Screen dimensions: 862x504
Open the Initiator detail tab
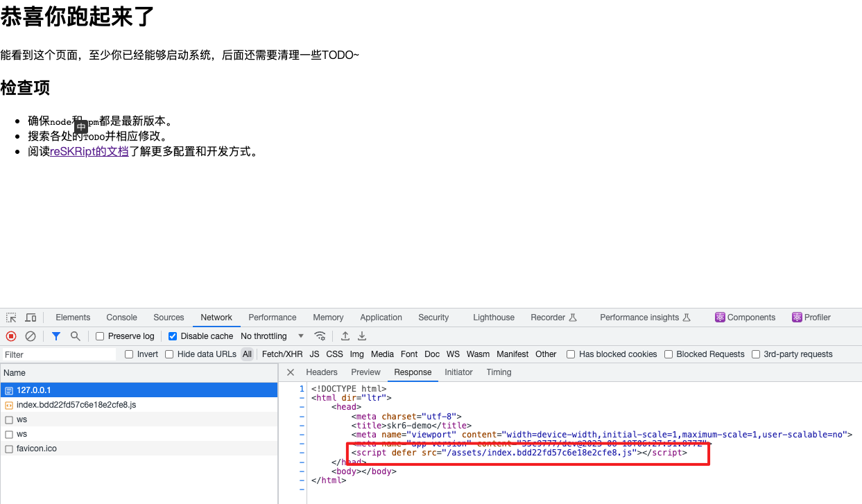[458, 372]
